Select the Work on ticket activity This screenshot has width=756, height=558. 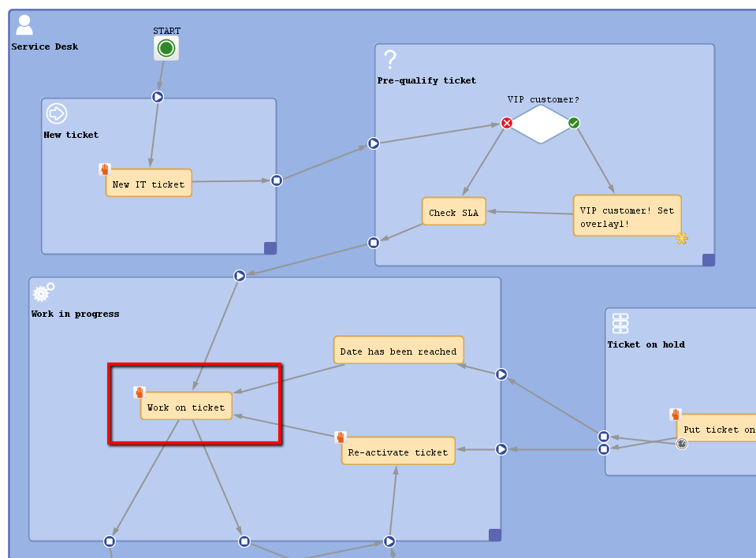(186, 406)
